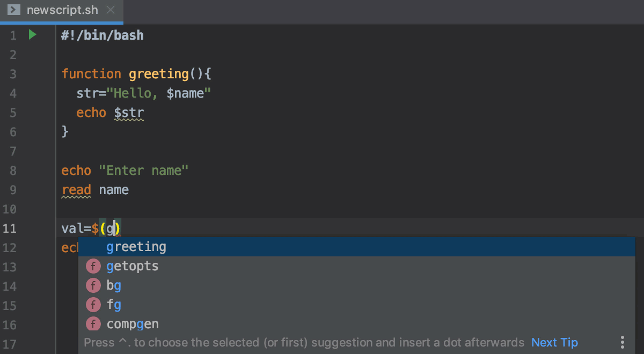Click the function icon beside compgen suggestion

pos(93,324)
